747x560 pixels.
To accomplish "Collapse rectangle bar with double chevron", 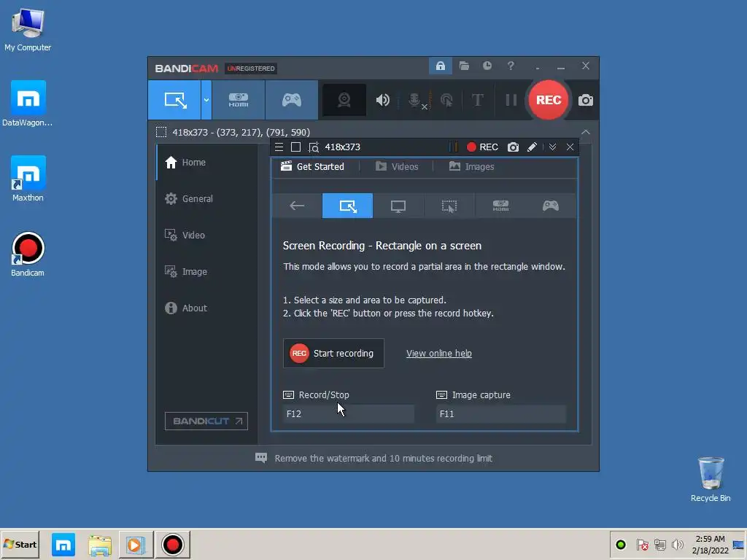I will (553, 147).
